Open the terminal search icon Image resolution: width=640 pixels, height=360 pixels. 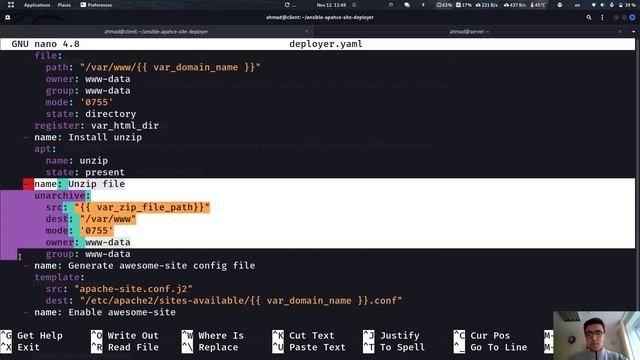pyautogui.click(x=589, y=18)
